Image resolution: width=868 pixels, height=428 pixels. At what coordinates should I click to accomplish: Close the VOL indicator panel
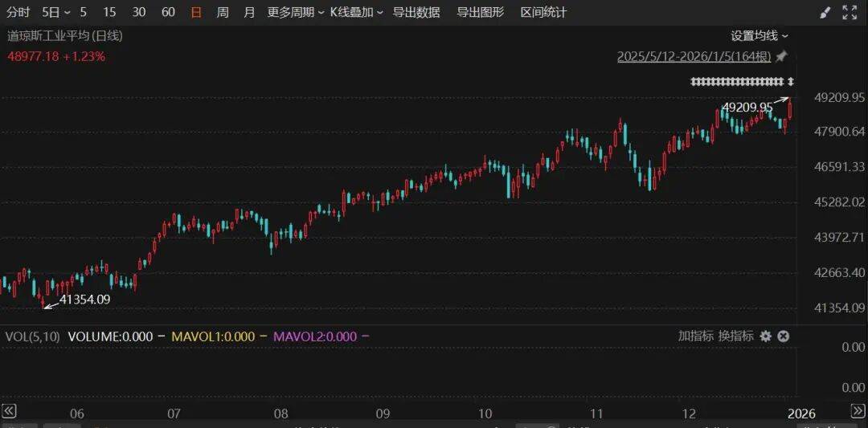(784, 336)
